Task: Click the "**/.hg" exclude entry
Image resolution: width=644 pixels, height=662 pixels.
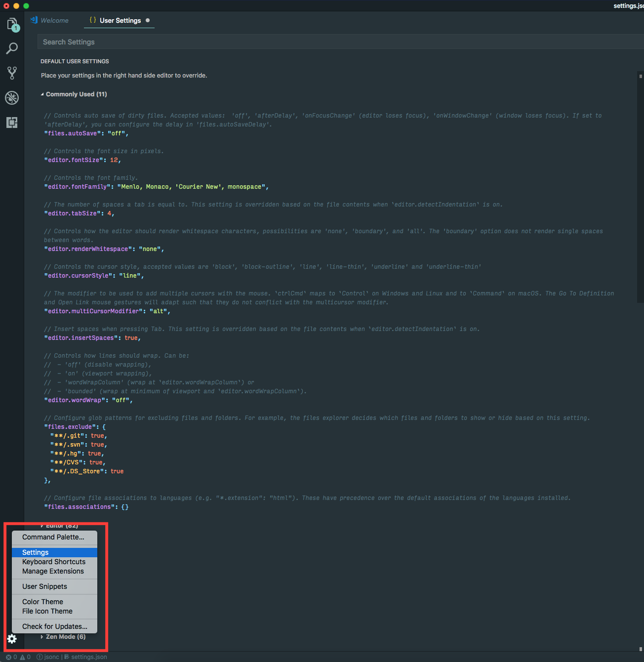Action: (65, 454)
